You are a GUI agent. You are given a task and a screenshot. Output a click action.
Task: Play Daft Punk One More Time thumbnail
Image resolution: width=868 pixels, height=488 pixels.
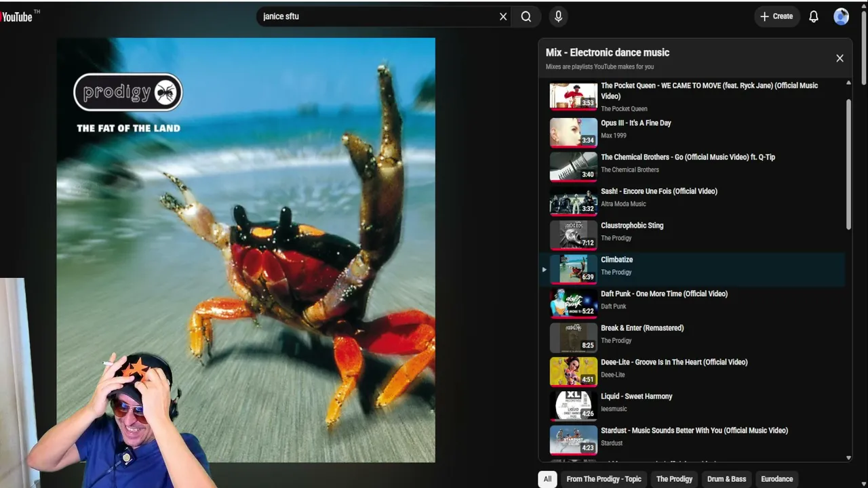click(574, 303)
